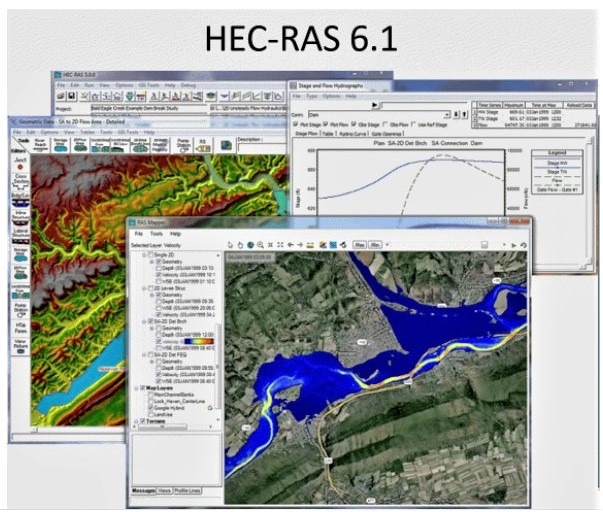The image size is (603, 512).
Task: Save Project floppy icon in HEC-RAS toolbar
Action: [72, 96]
